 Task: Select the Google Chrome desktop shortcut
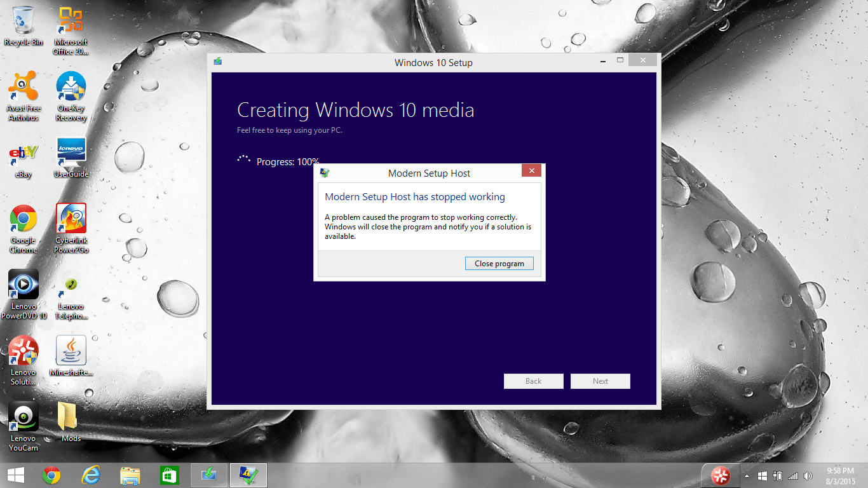(24, 229)
